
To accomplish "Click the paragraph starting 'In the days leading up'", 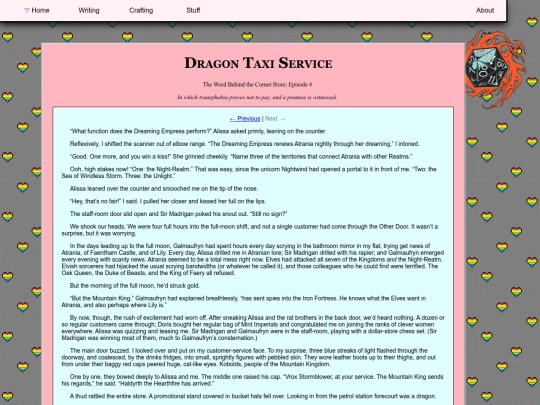I will tap(253, 259).
